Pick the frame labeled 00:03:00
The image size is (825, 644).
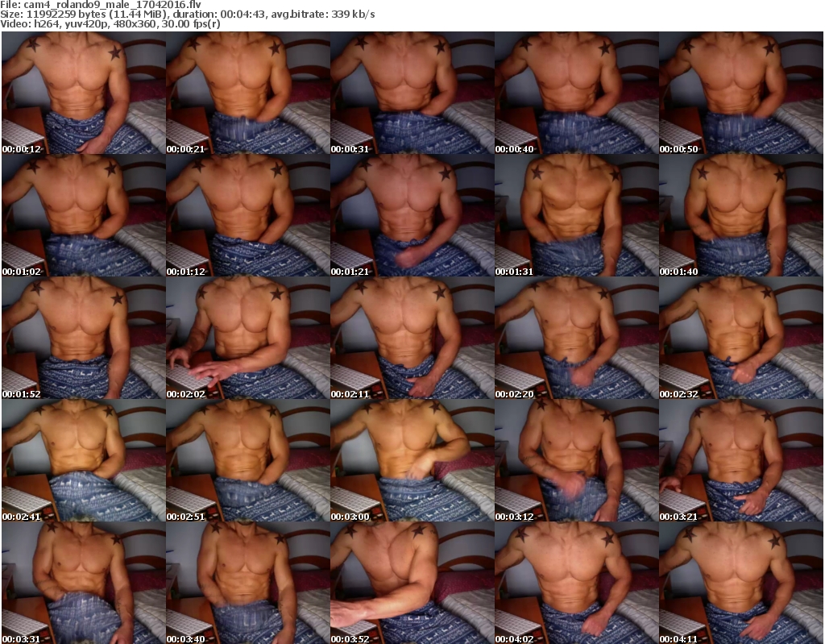tap(412, 461)
